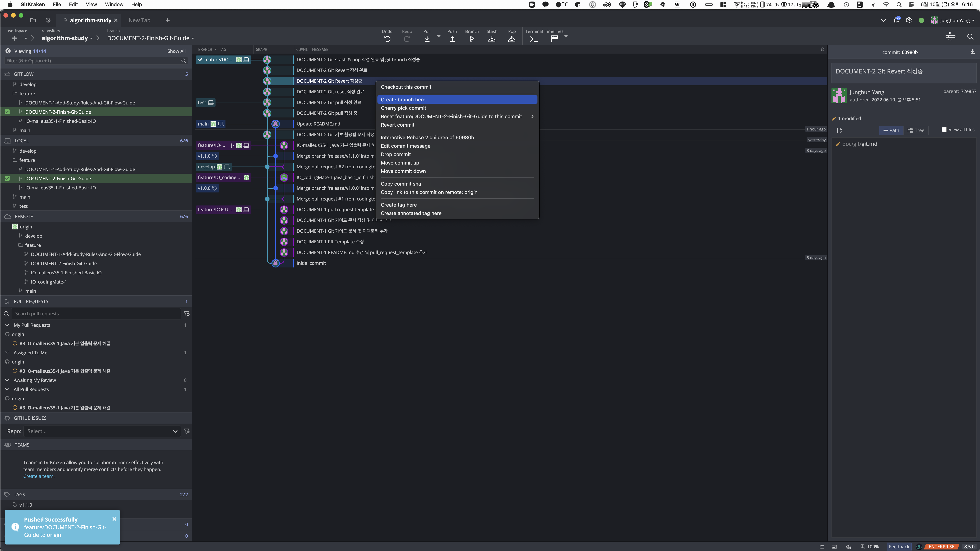
Task: Collapse Assigned To Me group
Action: 7,353
